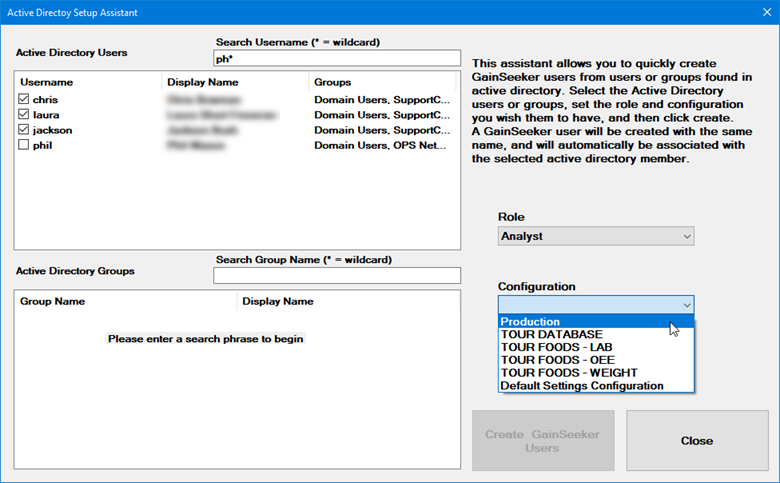Click Create GainSeeker Users button

(x=543, y=440)
